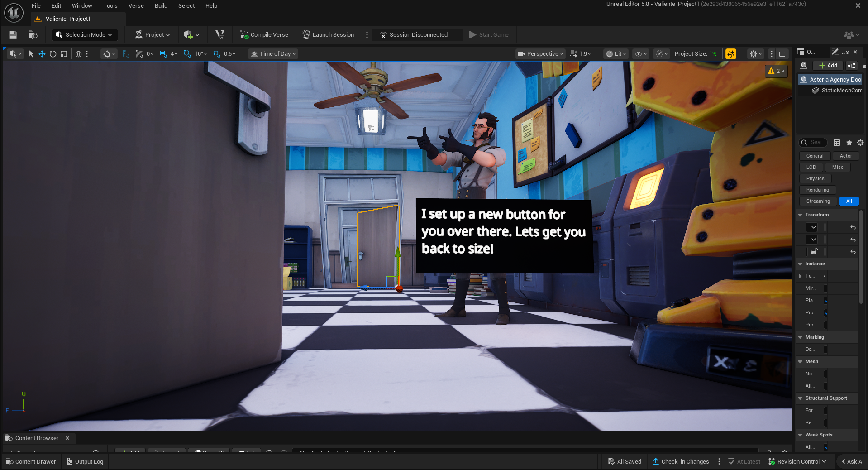Show favorite properties star icon
Image resolution: width=868 pixels, height=470 pixels.
pyautogui.click(x=849, y=143)
